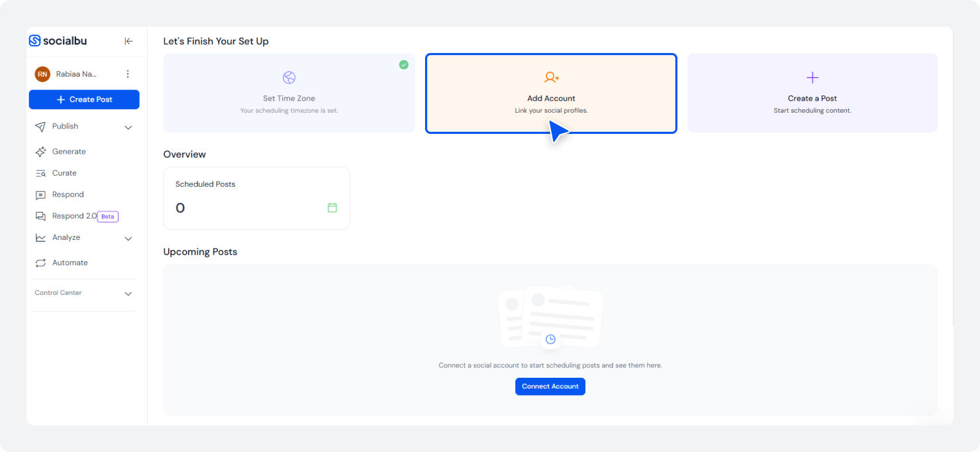Image resolution: width=980 pixels, height=452 pixels.
Task: Open the Set Time Zone card
Action: [x=289, y=93]
